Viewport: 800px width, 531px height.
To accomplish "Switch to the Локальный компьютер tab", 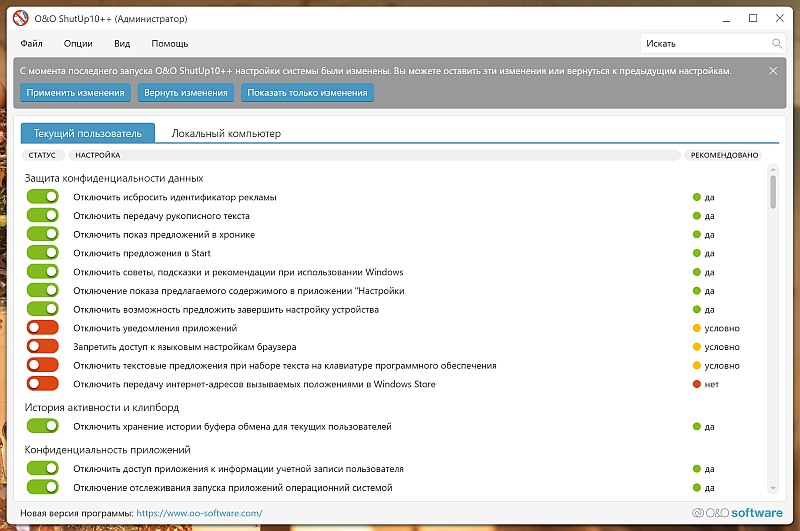I will tap(226, 133).
